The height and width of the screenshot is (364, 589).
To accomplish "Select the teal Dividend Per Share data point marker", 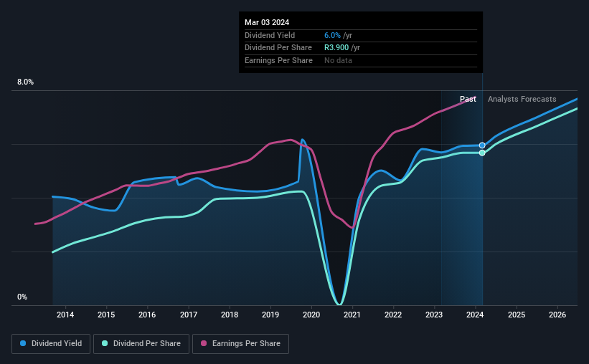I will coord(482,153).
